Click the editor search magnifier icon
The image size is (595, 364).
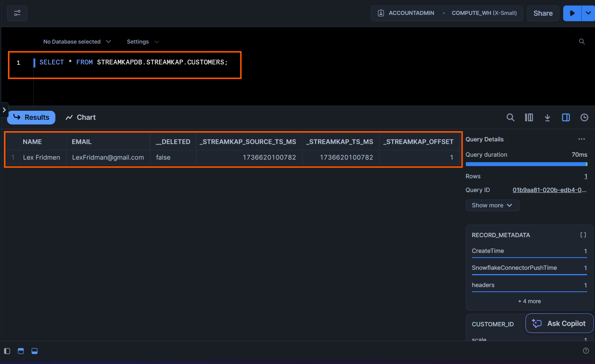[x=582, y=42]
